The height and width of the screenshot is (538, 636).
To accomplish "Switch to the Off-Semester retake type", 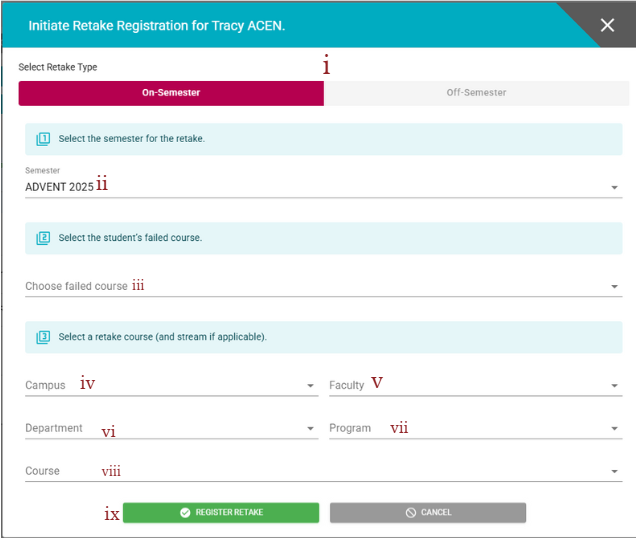I will pyautogui.click(x=476, y=93).
